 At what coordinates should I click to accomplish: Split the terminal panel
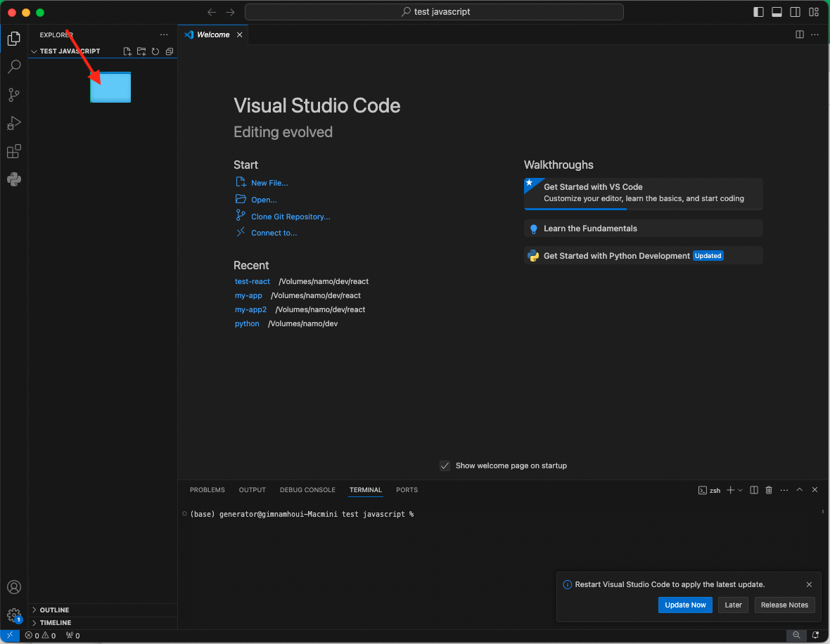[754, 490]
